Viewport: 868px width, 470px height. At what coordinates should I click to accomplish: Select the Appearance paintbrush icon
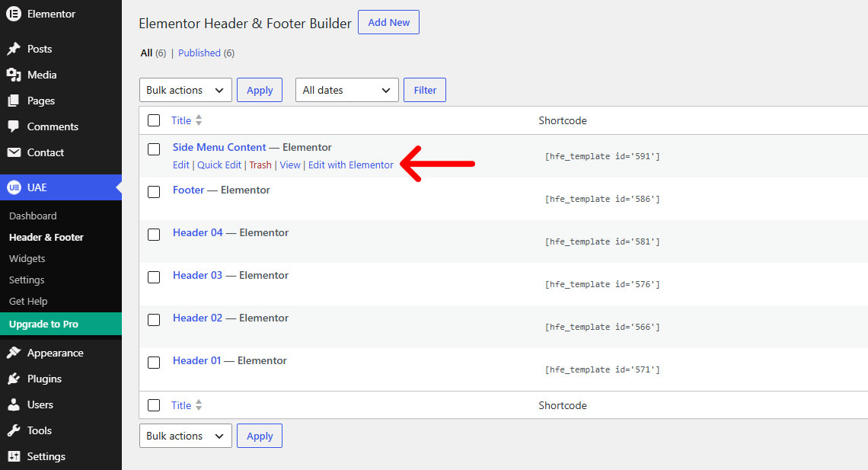[14, 353]
